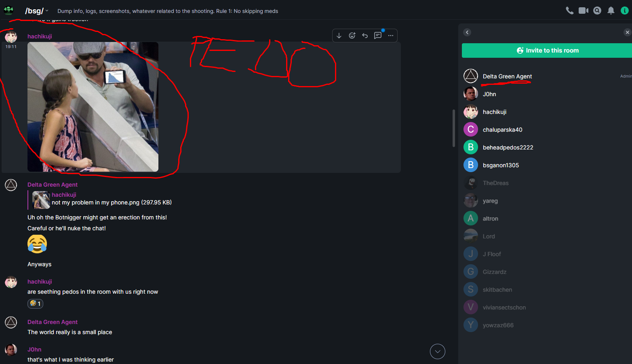Add a reaction with the smiley icon

tap(352, 36)
